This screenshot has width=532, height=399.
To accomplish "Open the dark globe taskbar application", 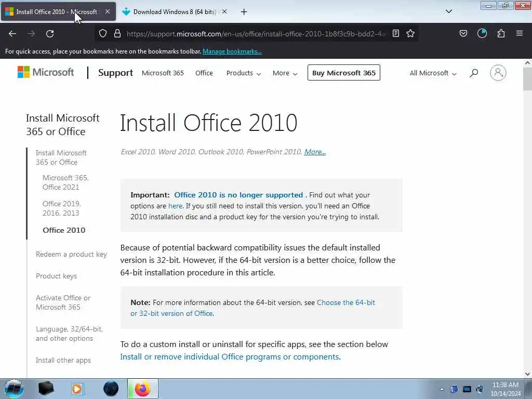I will pos(111,389).
